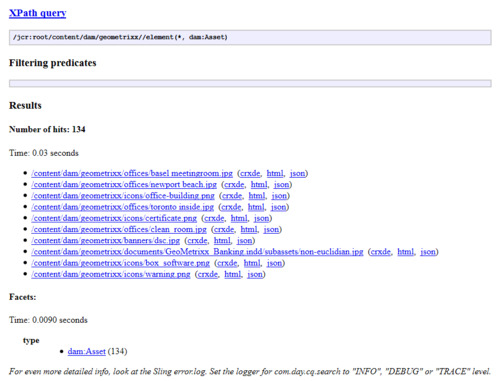
Task: Open non-euclidian.jpg subasset link
Action: [197, 252]
